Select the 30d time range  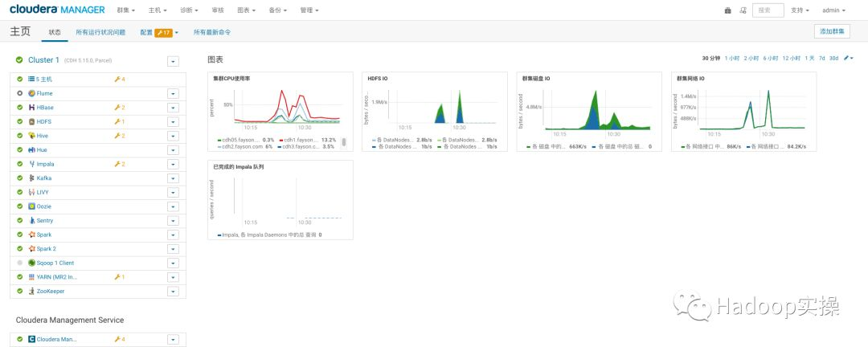833,58
